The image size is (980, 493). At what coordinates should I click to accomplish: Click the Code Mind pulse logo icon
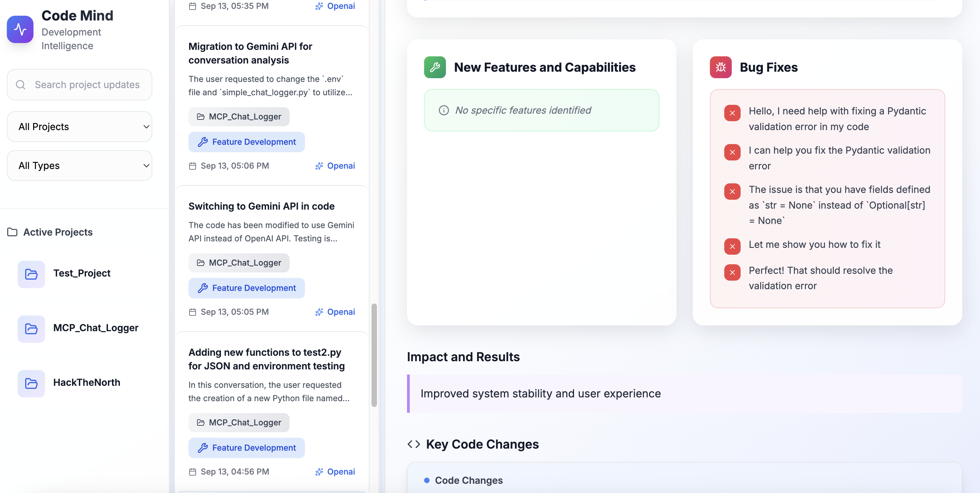20,29
